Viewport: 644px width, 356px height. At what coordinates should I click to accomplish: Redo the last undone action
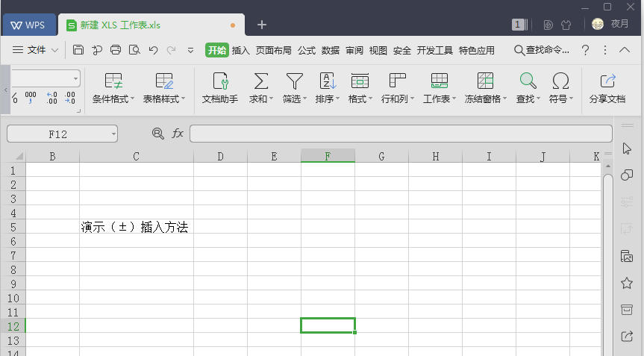tap(172, 50)
